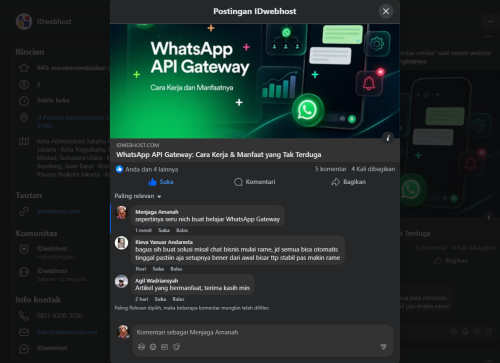Focus the Komentari sebagai Menjaga Amanah field
Screen dimensions: 500x363
[263, 332]
